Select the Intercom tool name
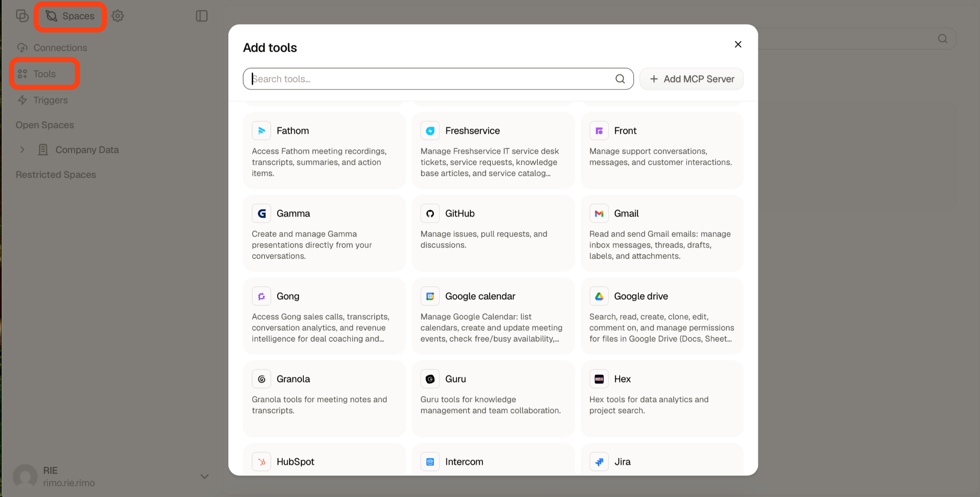The image size is (980, 497). 464,462
